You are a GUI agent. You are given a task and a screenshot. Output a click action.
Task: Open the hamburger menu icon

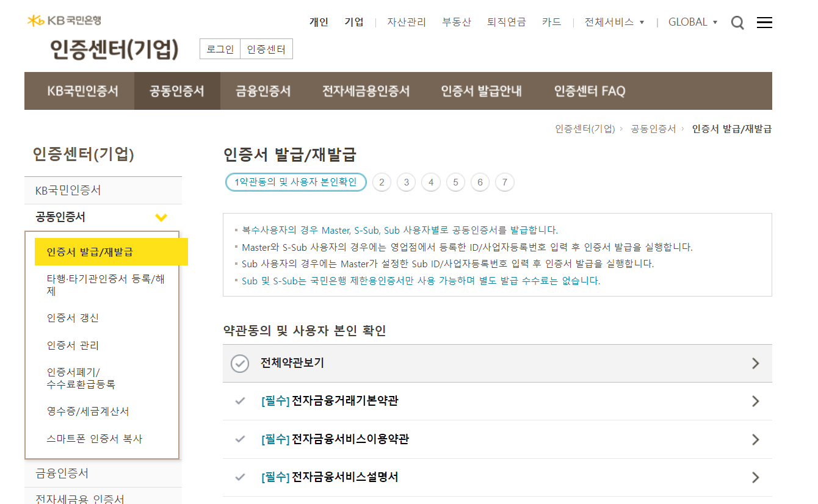click(764, 22)
